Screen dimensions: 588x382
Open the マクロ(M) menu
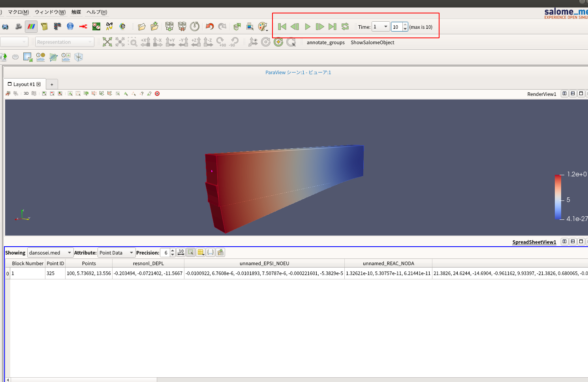click(19, 12)
